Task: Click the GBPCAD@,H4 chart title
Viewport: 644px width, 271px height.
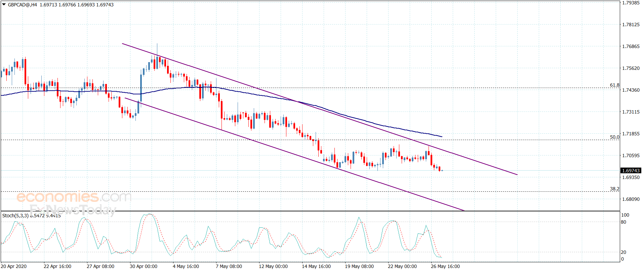Action: (22, 5)
